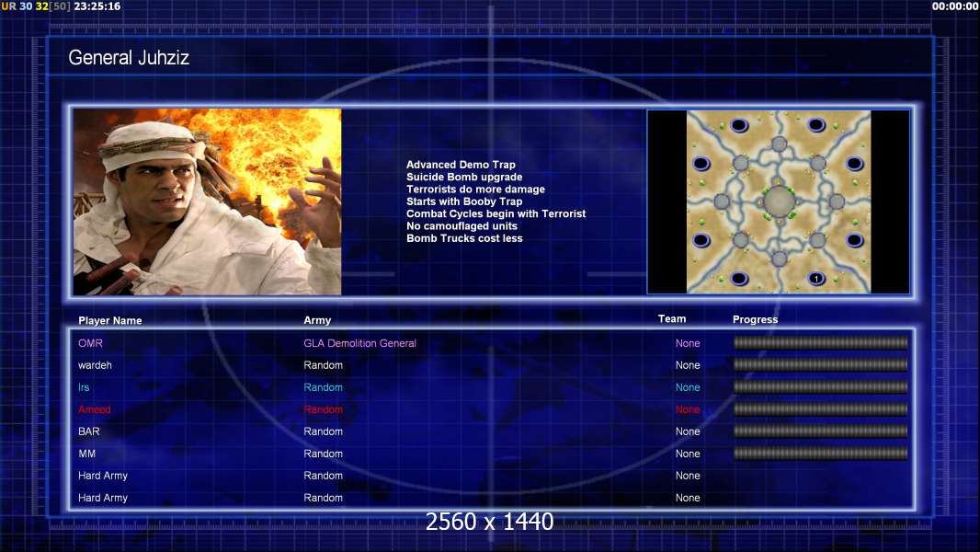This screenshot has width=980, height=552.
Task: Click the General Juhziz title
Action: pos(129,58)
